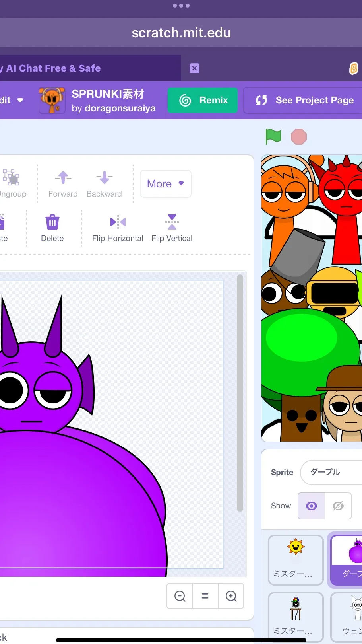Open the Edit menu dropdown

(x=11, y=100)
